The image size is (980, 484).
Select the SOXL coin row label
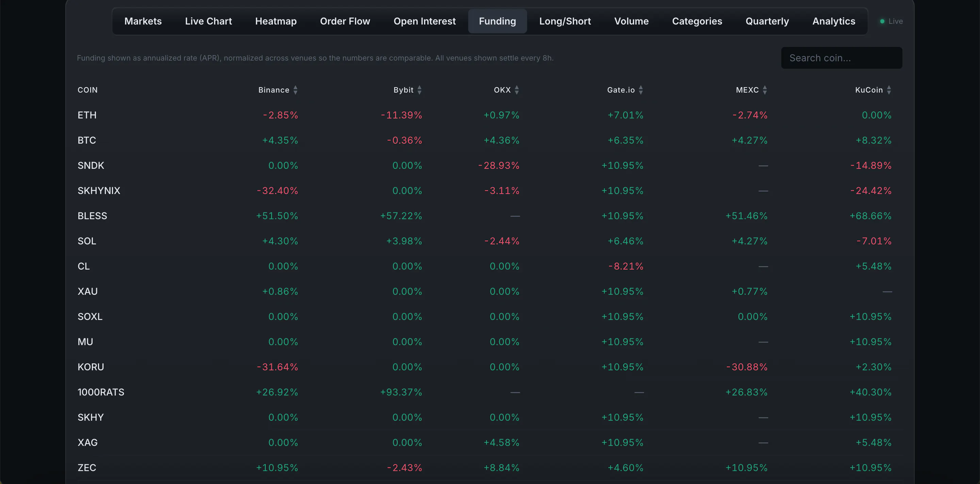[90, 317]
